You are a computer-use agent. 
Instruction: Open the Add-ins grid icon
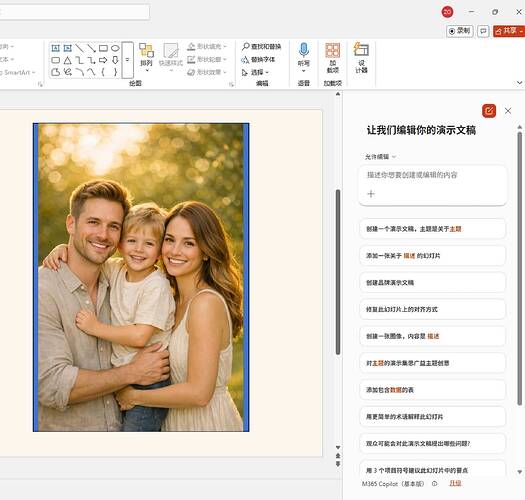[x=332, y=51]
